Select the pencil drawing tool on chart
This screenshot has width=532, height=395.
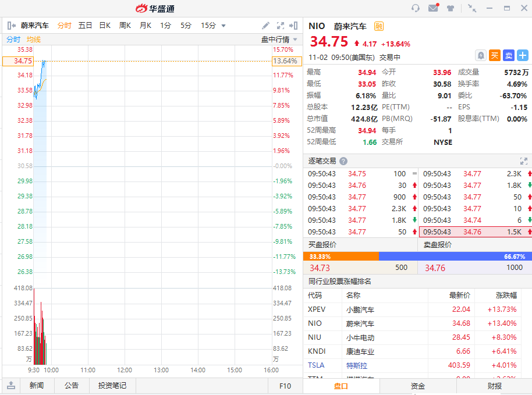click(x=266, y=26)
